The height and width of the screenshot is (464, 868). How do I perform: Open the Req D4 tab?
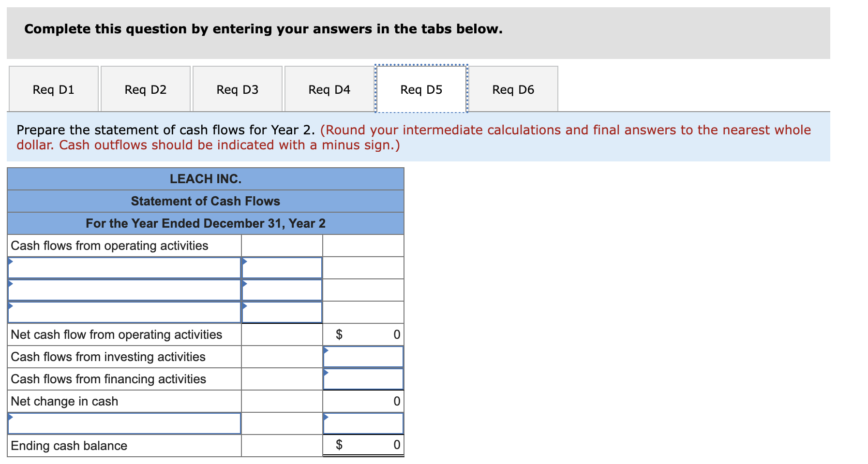329,89
